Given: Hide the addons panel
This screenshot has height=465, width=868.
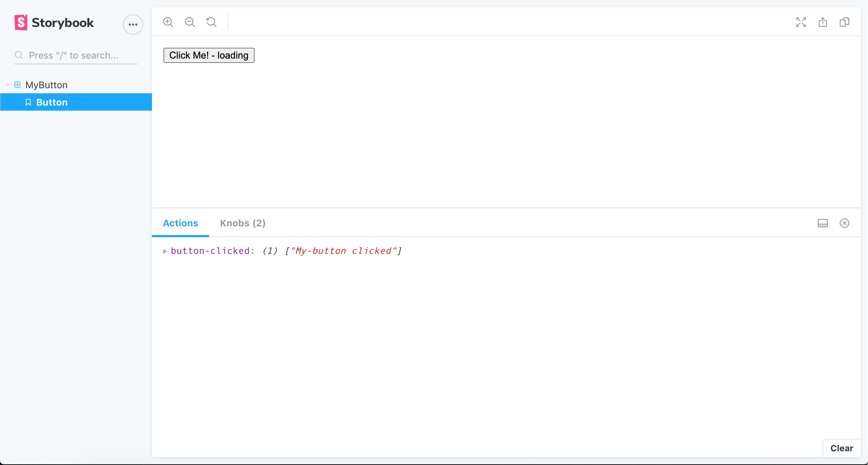Looking at the screenshot, I should (x=844, y=223).
